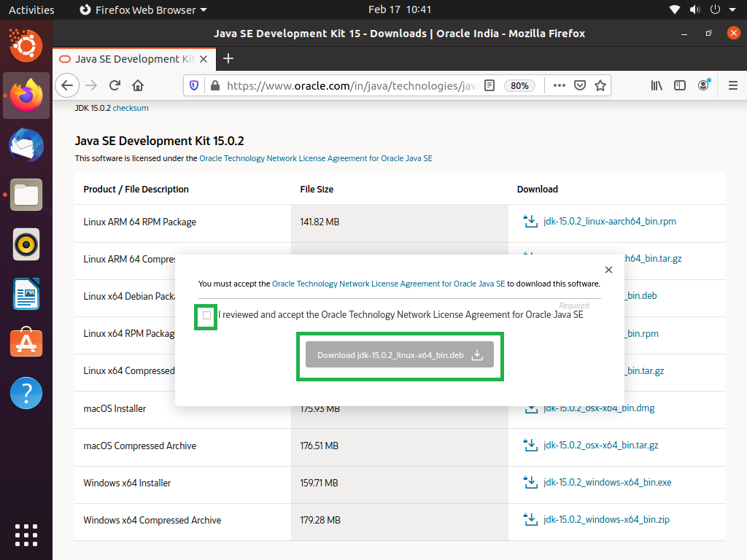Reload the current page
Screen dimensions: 747x560
click(115, 86)
